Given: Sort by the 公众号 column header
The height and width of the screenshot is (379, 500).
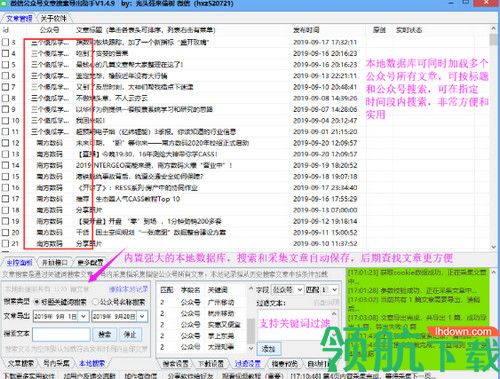Looking at the screenshot, I should 50,30.
